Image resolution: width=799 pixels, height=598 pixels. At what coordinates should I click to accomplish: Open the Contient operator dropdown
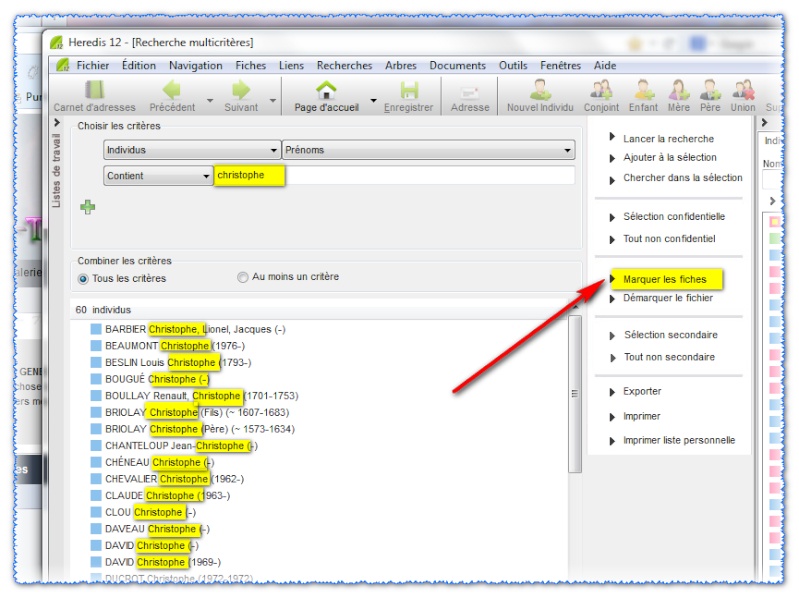158,176
